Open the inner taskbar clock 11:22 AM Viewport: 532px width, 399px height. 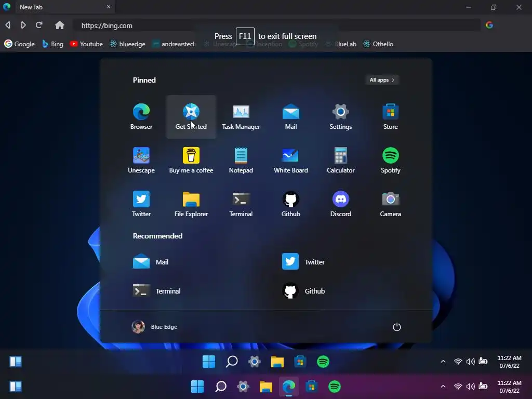(509, 362)
